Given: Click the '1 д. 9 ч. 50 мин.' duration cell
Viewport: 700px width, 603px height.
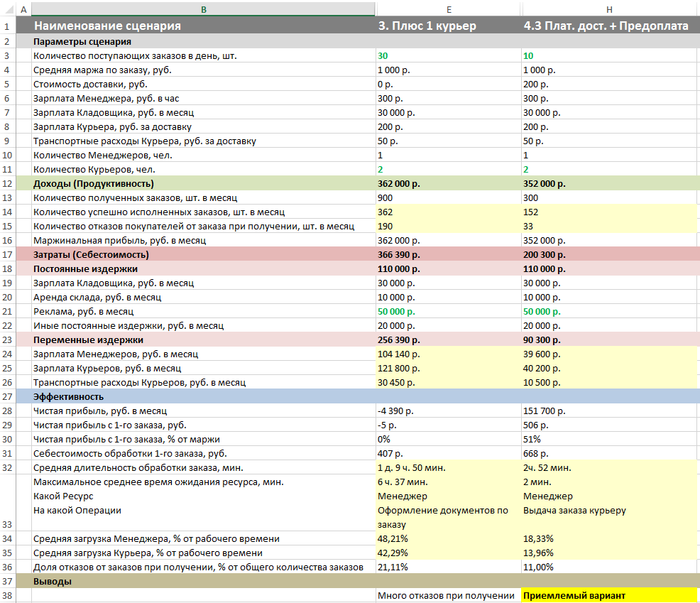Looking at the screenshot, I should [x=449, y=468].
